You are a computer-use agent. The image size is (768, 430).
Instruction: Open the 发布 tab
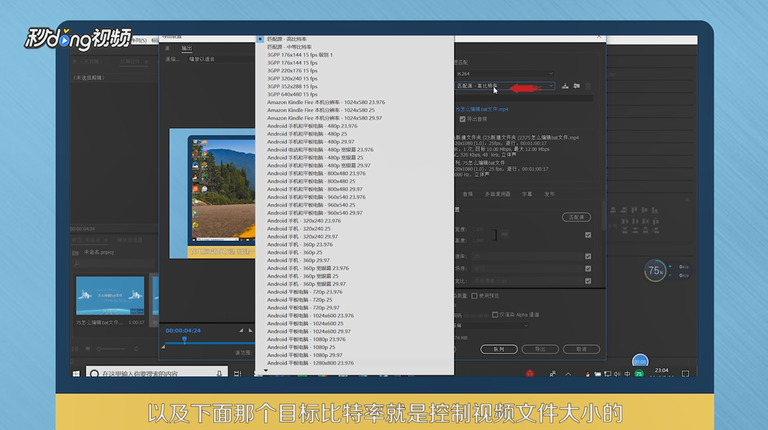pyautogui.click(x=550, y=194)
